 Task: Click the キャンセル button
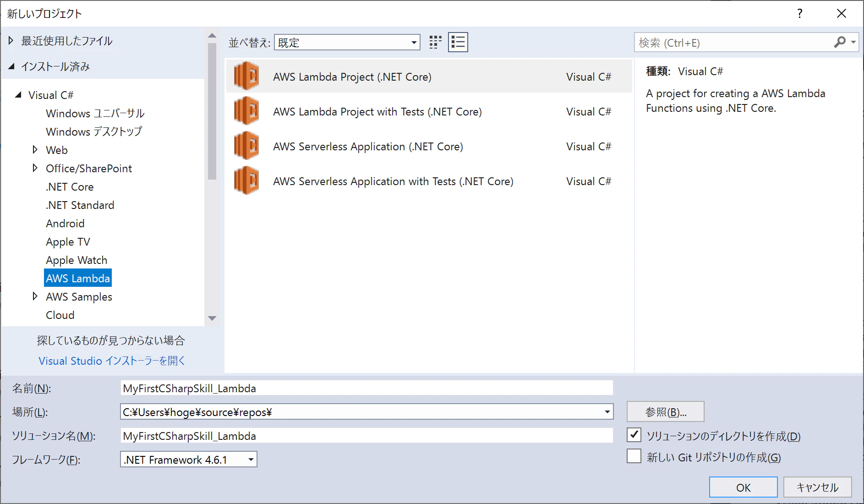(817, 487)
